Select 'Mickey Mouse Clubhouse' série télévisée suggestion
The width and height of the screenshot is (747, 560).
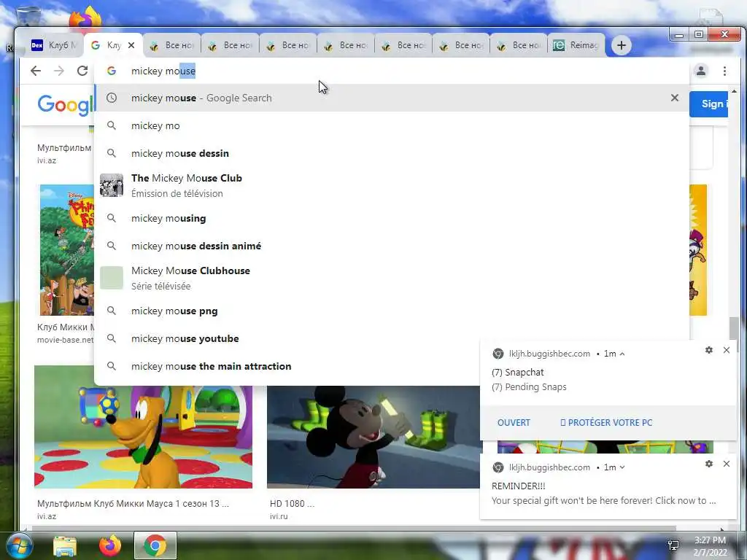392,278
